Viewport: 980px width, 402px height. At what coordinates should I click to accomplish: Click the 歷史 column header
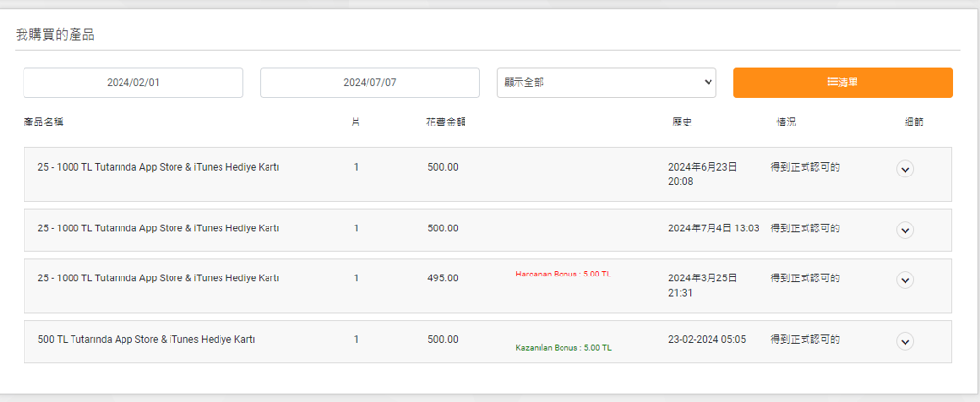[x=682, y=123]
